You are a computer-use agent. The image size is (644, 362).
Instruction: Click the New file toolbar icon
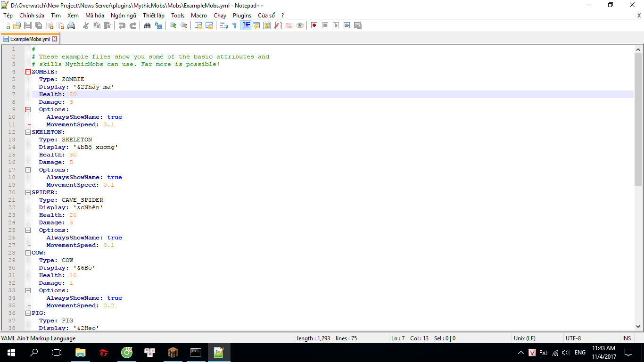(6, 25)
